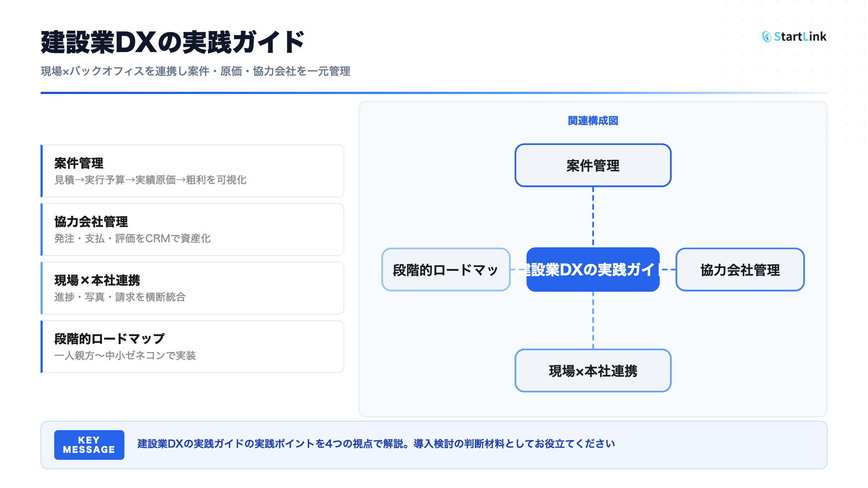The height and width of the screenshot is (488, 868).
Task: Click the 進捗・写真・請求を横断統合 description
Action: (120, 297)
